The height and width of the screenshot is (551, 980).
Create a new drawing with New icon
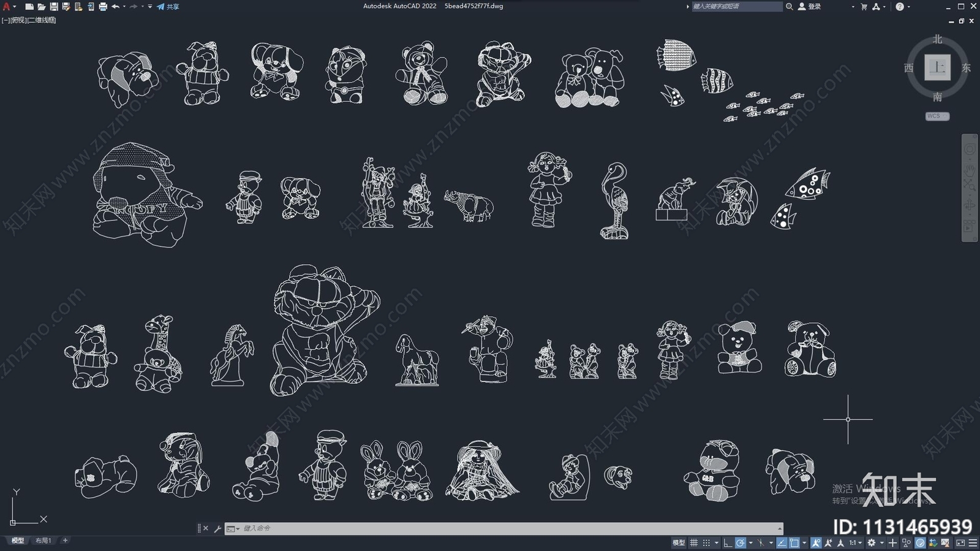(x=29, y=7)
